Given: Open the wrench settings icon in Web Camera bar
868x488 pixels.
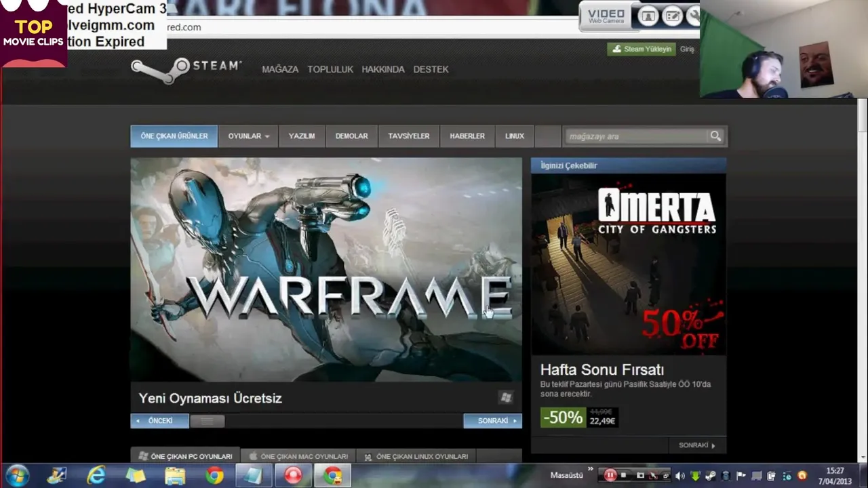Looking at the screenshot, I should tap(694, 17).
